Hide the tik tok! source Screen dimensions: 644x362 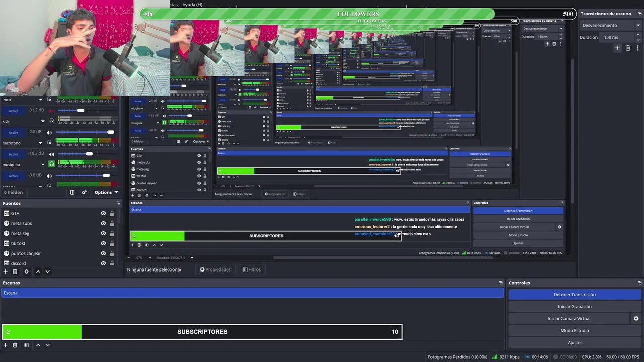pos(103,243)
